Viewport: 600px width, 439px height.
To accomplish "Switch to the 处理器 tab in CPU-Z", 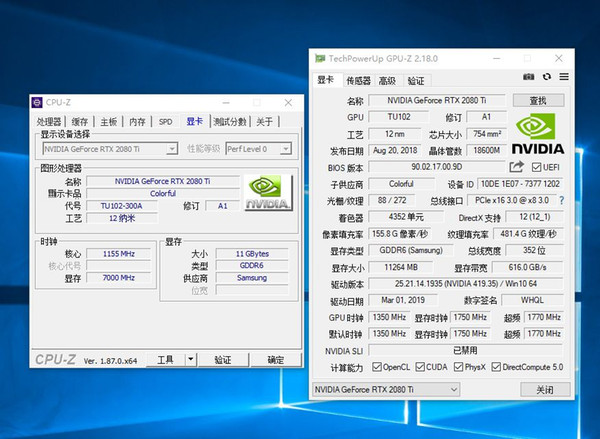I will pyautogui.click(x=49, y=122).
